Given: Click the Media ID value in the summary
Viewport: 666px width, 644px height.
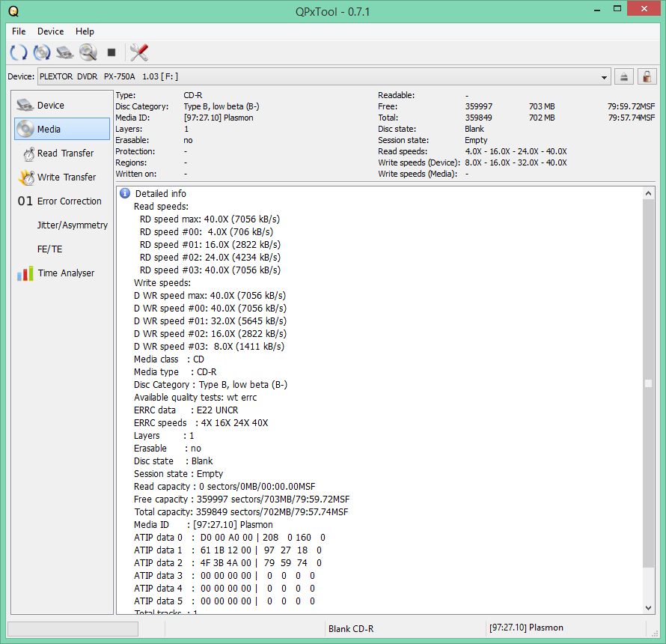Looking at the screenshot, I should pyautogui.click(x=219, y=118).
